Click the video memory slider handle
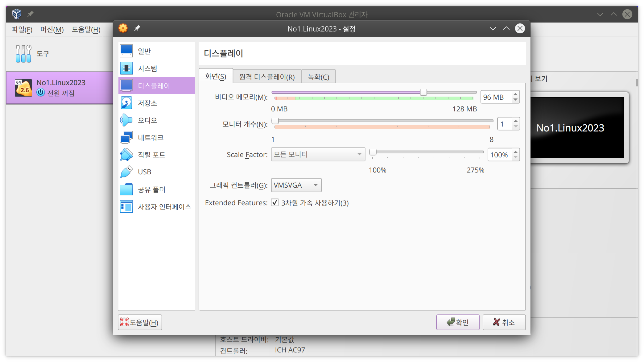Image resolution: width=644 pixels, height=362 pixels. tap(423, 92)
